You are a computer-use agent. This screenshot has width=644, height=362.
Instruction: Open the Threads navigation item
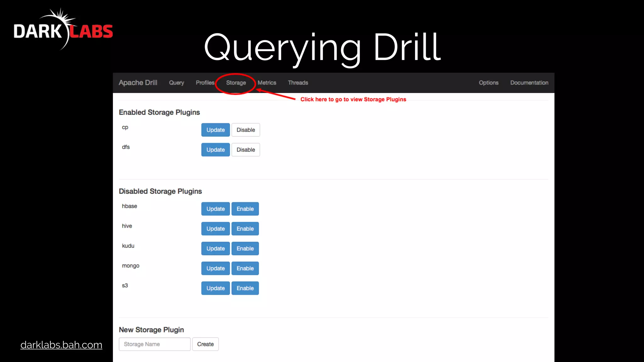coord(298,83)
